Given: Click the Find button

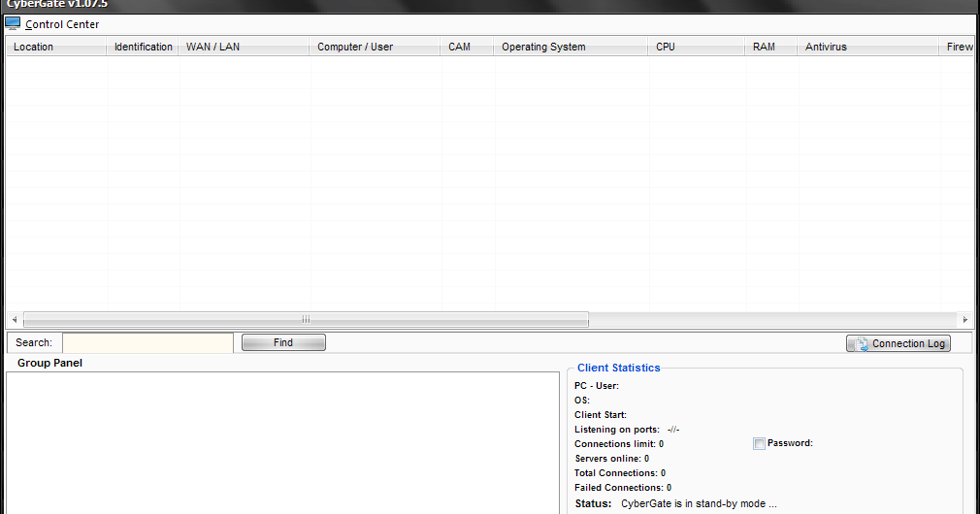Looking at the screenshot, I should [x=283, y=342].
